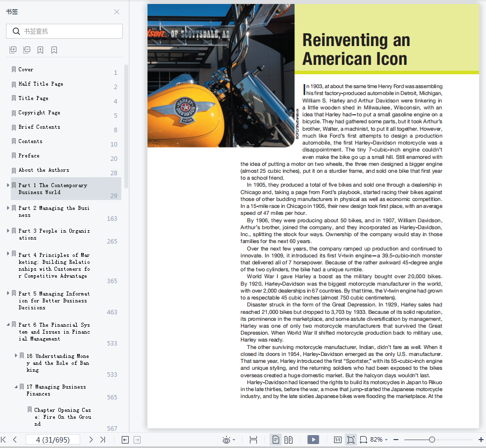Screen dimensions: 486x448
Task: Open Chapter Opening Case: Fire On the Ground
Action: 63,417
